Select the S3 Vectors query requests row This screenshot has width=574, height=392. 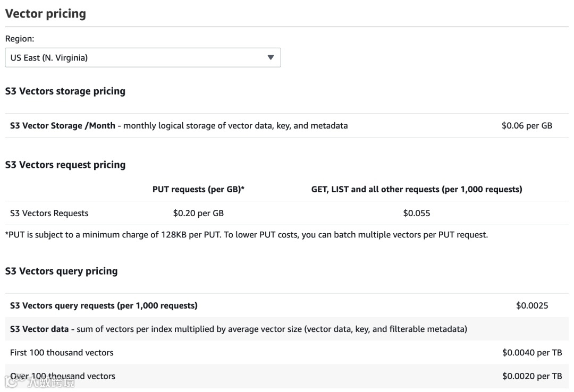104,305
